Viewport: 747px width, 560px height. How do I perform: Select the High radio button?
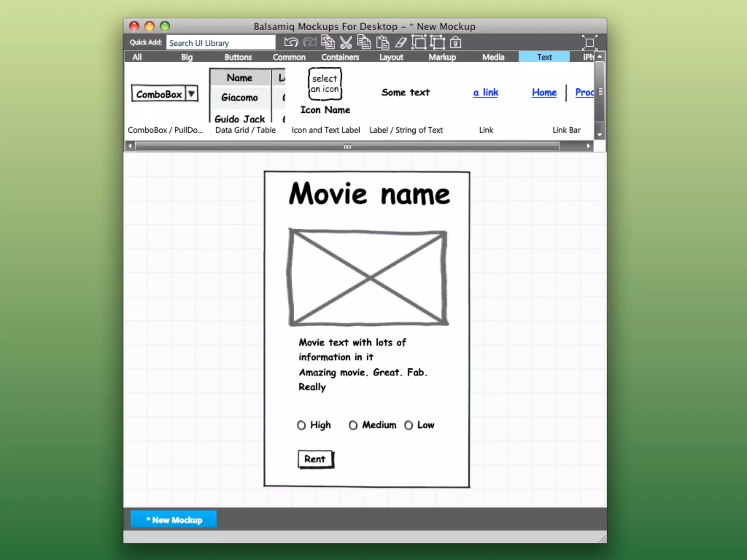pyautogui.click(x=301, y=425)
